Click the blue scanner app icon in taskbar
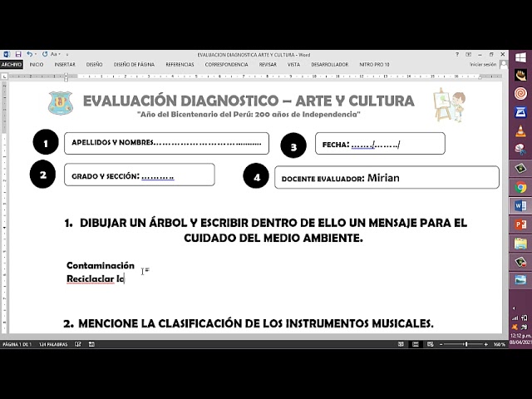532x399 pixels. [x=520, y=112]
